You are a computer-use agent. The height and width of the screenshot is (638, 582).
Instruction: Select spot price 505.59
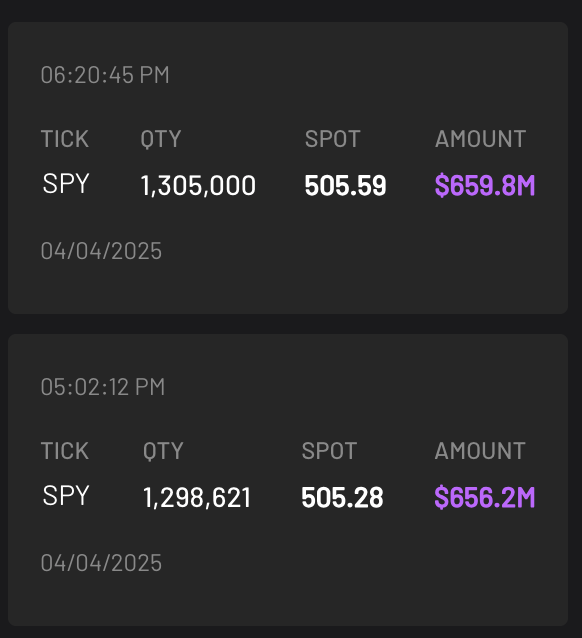tap(345, 186)
